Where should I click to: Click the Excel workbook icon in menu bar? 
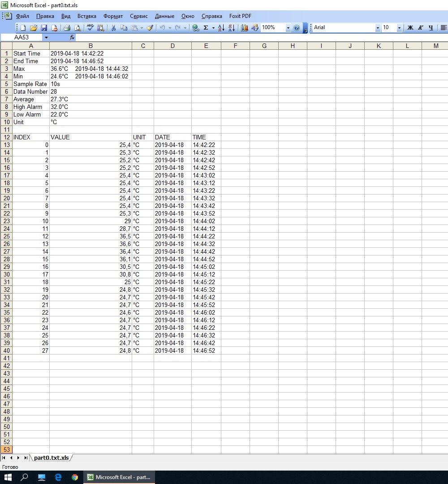pyautogui.click(x=7, y=16)
